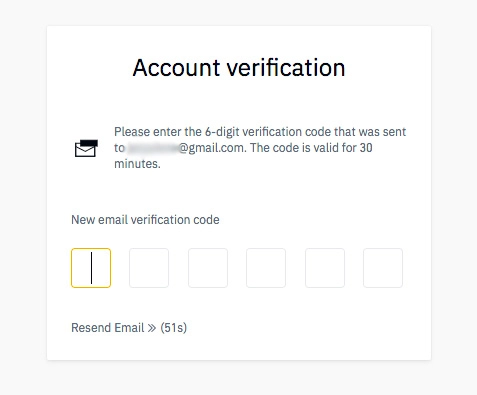Activate the fourth verification code digit box
The image size is (477, 395).
[266, 268]
